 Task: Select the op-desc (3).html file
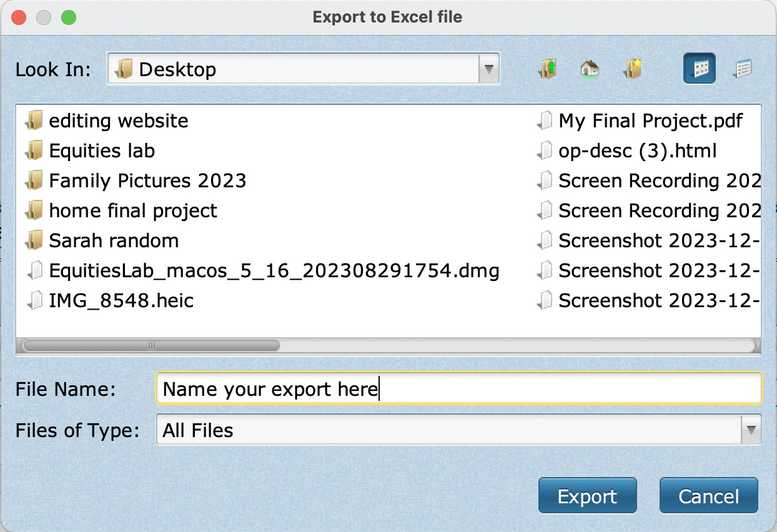(x=637, y=150)
